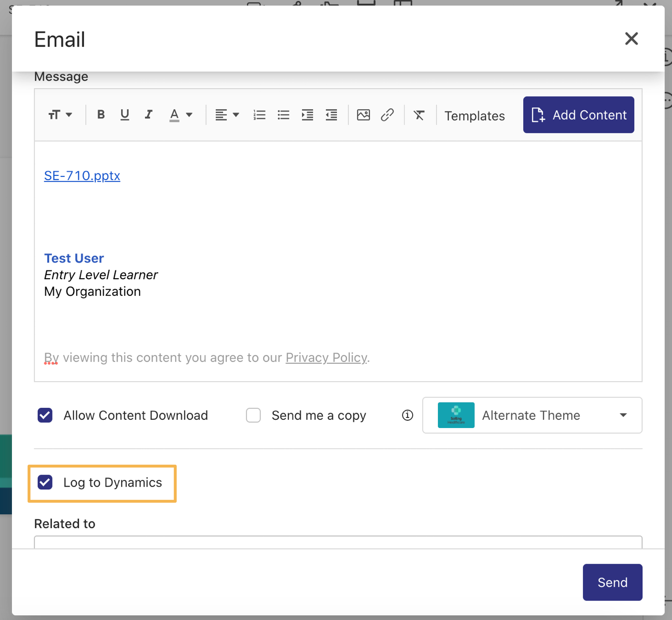Apply italic formatting
Viewport: 672px width, 620px height.
tap(149, 115)
